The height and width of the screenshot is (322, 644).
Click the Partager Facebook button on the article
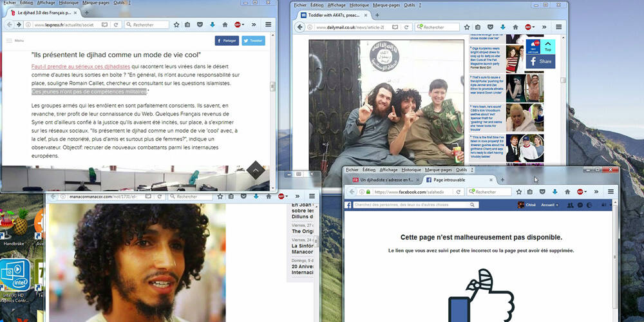click(226, 40)
